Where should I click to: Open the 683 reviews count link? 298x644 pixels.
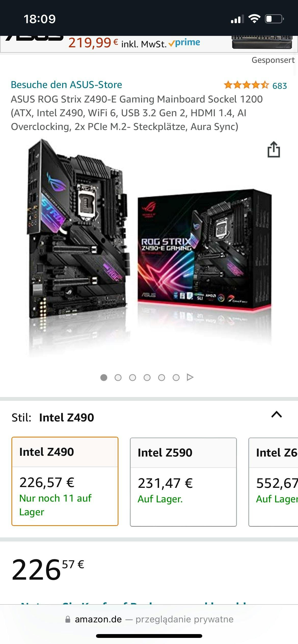[280, 86]
